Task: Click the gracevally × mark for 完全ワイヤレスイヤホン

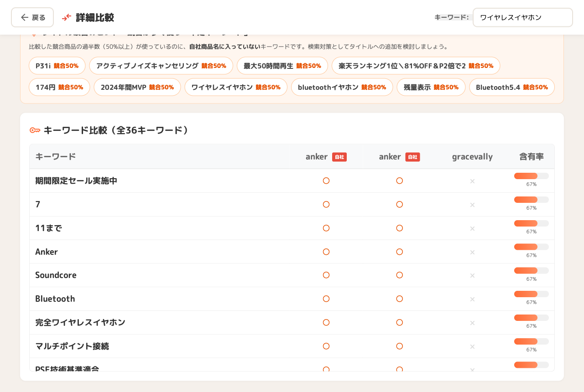Action: (x=472, y=323)
